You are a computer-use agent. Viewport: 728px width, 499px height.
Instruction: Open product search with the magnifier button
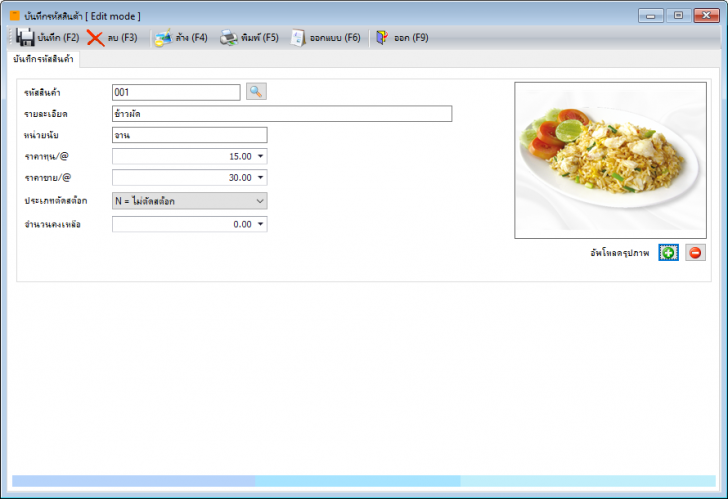coord(256,92)
